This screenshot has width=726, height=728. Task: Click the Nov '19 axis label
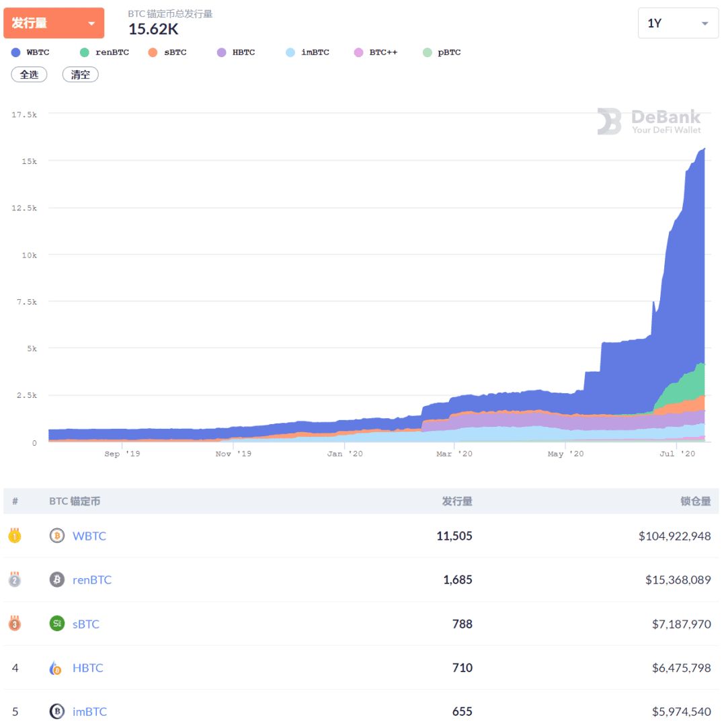click(x=233, y=454)
